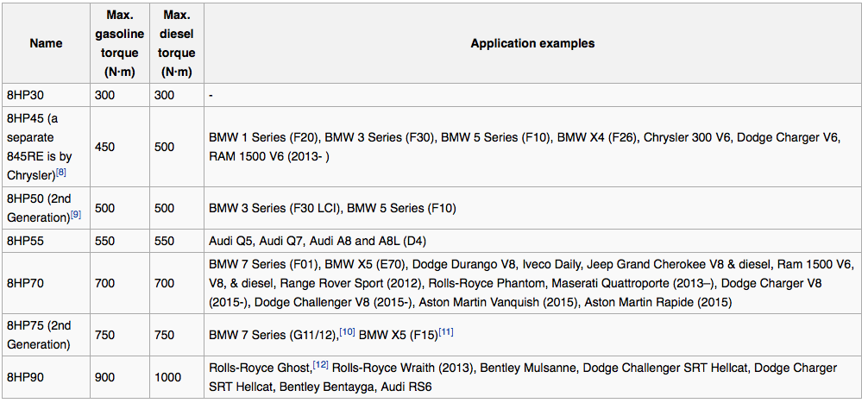Viewport: 868px width, 403px height.
Task: Click 'BMW 3 Series (F30 LCI)' application text
Action: pyautogui.click(x=275, y=208)
